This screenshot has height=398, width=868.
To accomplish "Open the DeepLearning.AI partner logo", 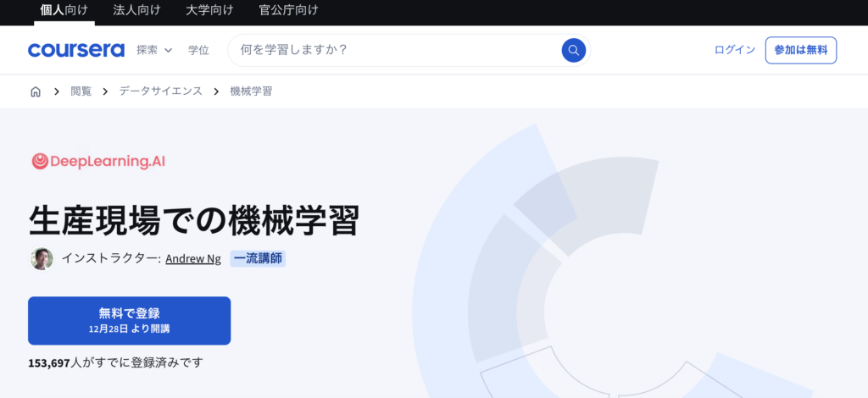I will (98, 161).
